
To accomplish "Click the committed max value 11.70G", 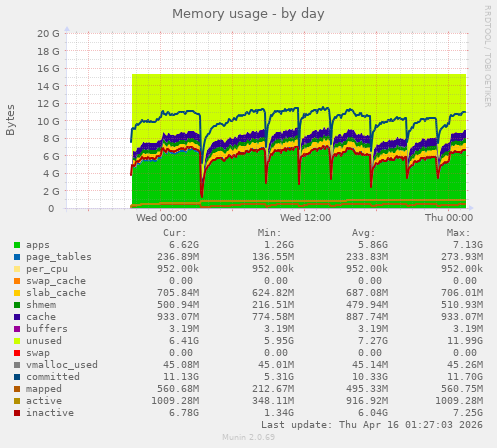I will pyautogui.click(x=465, y=377).
